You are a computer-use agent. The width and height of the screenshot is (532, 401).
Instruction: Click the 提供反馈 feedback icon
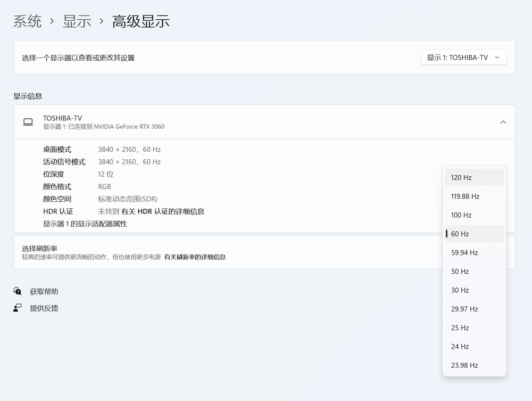tap(16, 308)
